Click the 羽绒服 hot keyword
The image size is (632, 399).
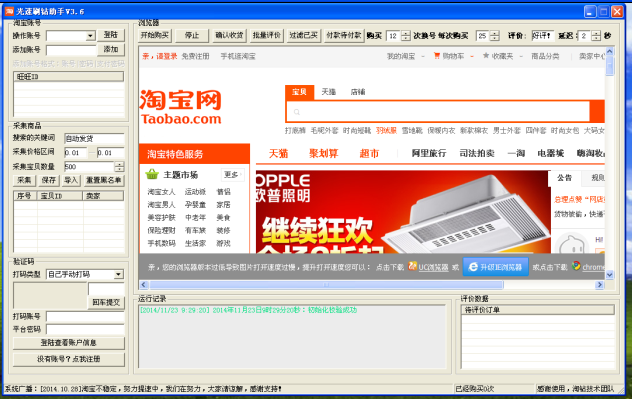click(386, 131)
